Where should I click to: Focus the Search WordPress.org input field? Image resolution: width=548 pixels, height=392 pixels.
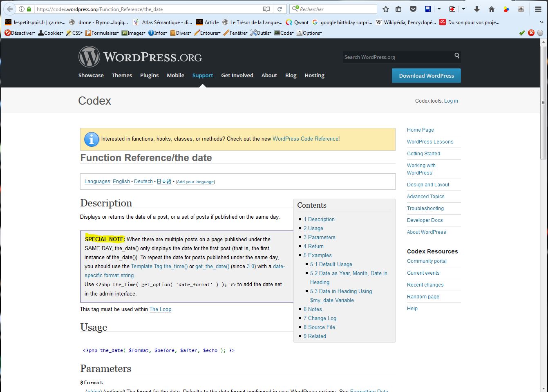[x=396, y=57]
